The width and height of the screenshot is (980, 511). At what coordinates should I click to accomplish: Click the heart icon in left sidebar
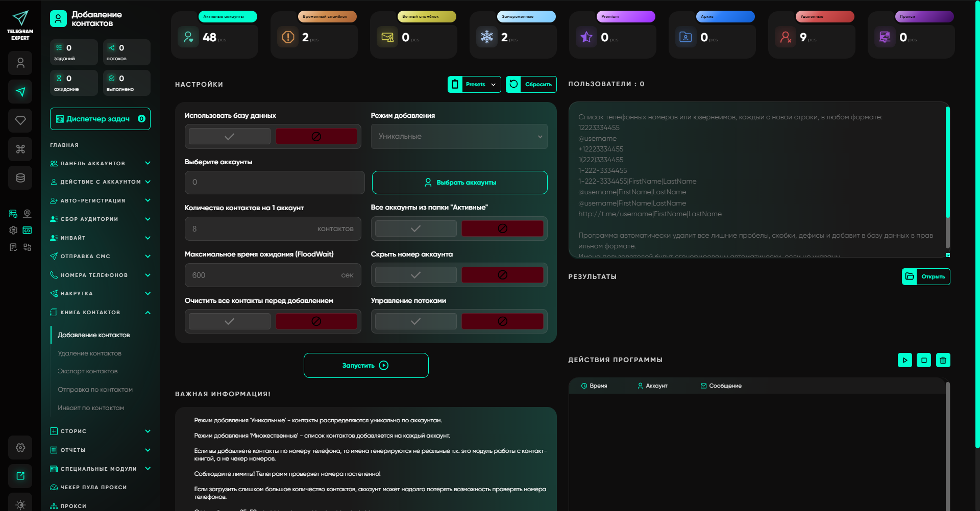[20, 120]
